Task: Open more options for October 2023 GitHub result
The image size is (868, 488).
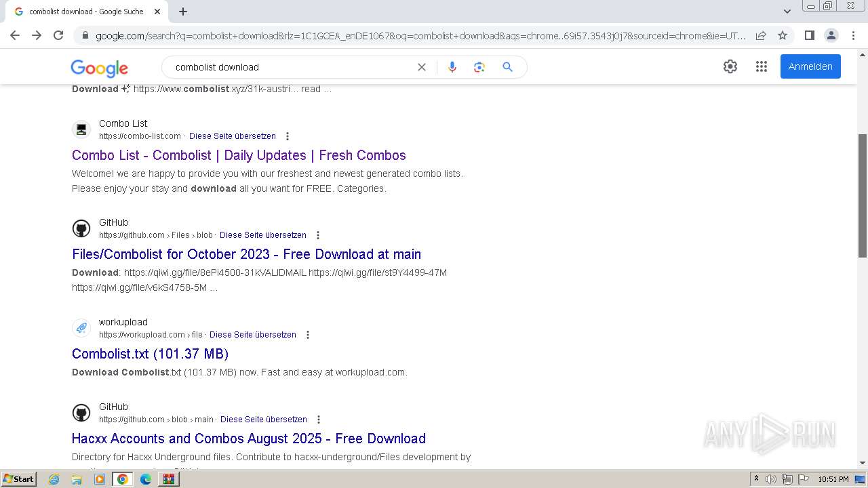Action: pyautogui.click(x=318, y=235)
